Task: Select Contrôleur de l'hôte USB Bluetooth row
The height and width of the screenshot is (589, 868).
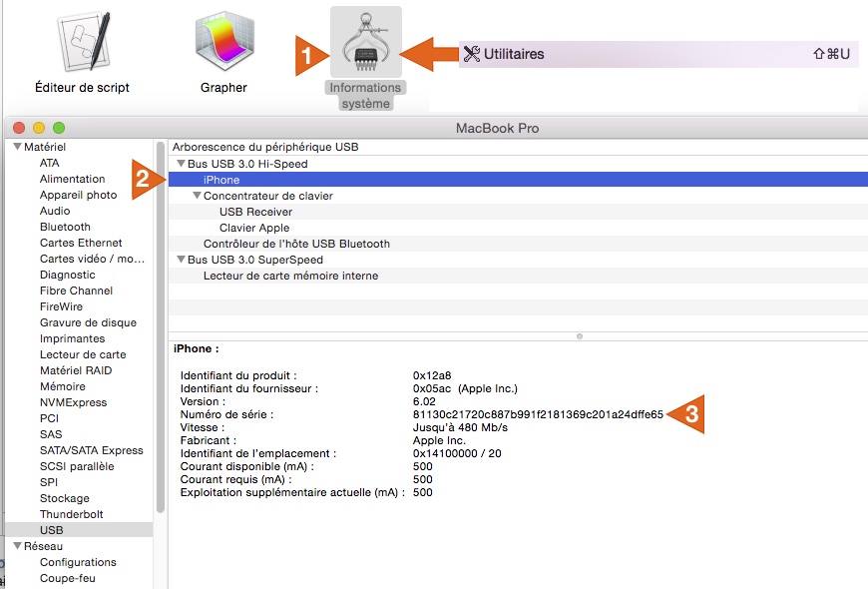Action: tap(518, 244)
